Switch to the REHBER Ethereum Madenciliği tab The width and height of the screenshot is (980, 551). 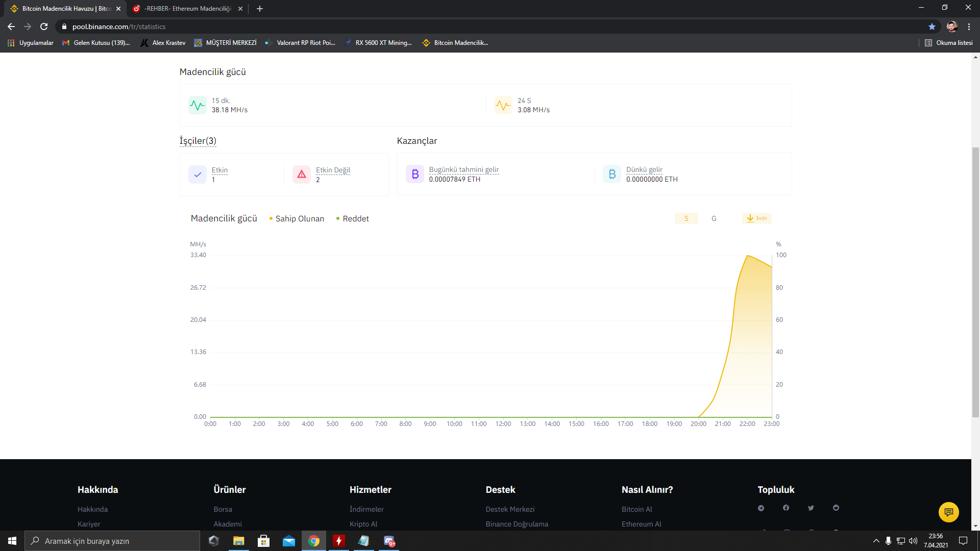coord(187,9)
